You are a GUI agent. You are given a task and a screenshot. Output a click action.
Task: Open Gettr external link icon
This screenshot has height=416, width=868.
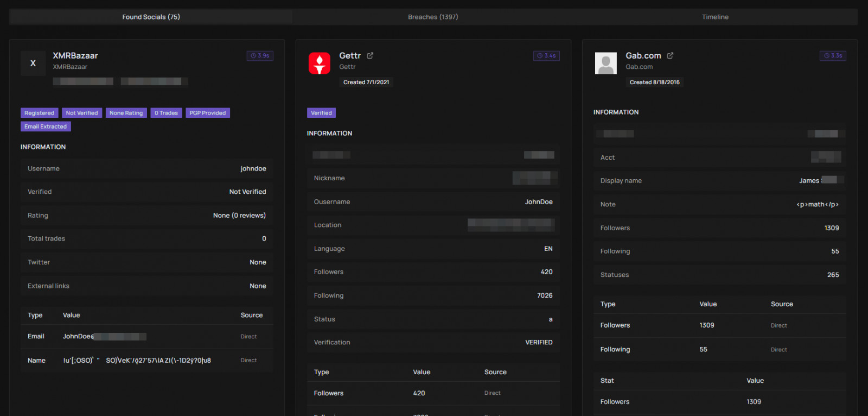tap(370, 55)
